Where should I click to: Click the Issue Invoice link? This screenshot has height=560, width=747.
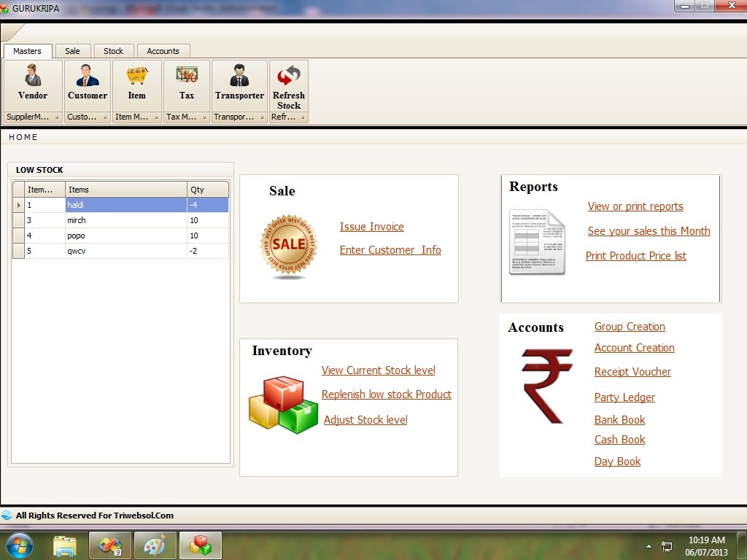pyautogui.click(x=372, y=227)
